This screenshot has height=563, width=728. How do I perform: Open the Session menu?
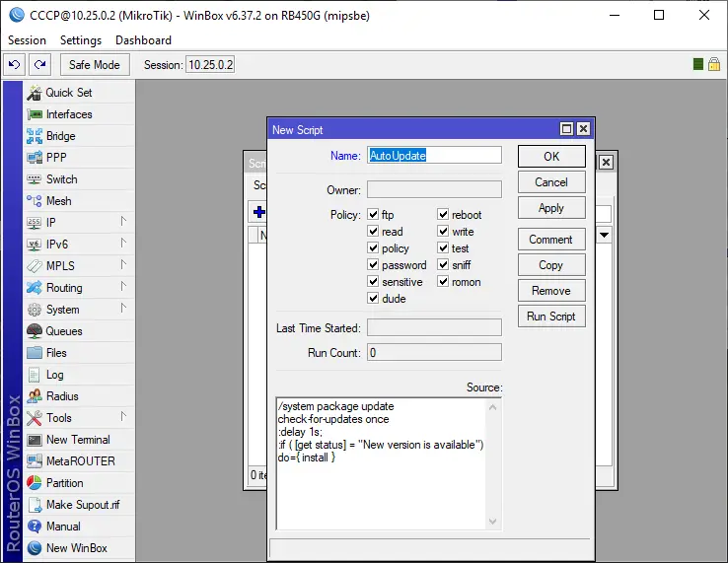(27, 40)
